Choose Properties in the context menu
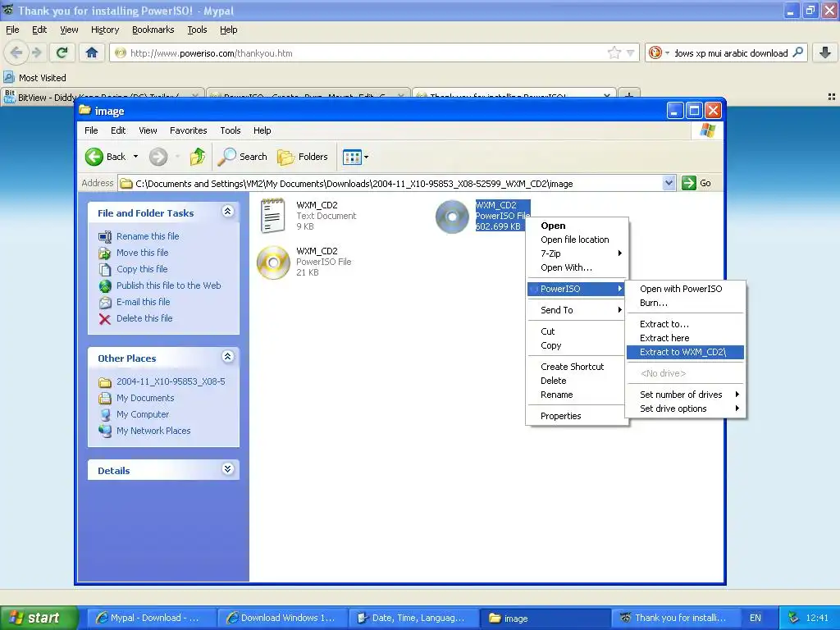This screenshot has width=840, height=630. point(577,416)
